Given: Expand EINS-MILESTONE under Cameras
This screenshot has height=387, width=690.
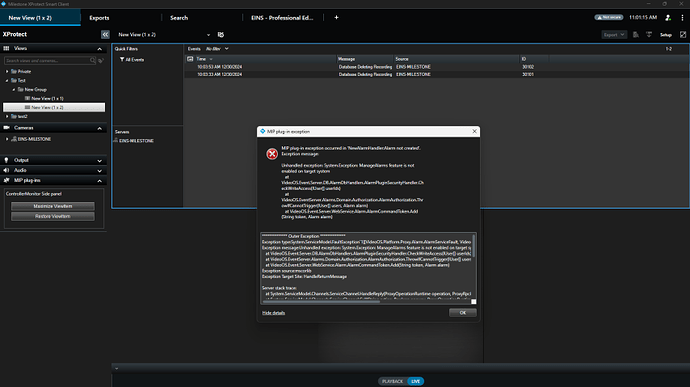Looking at the screenshot, I should (7, 139).
